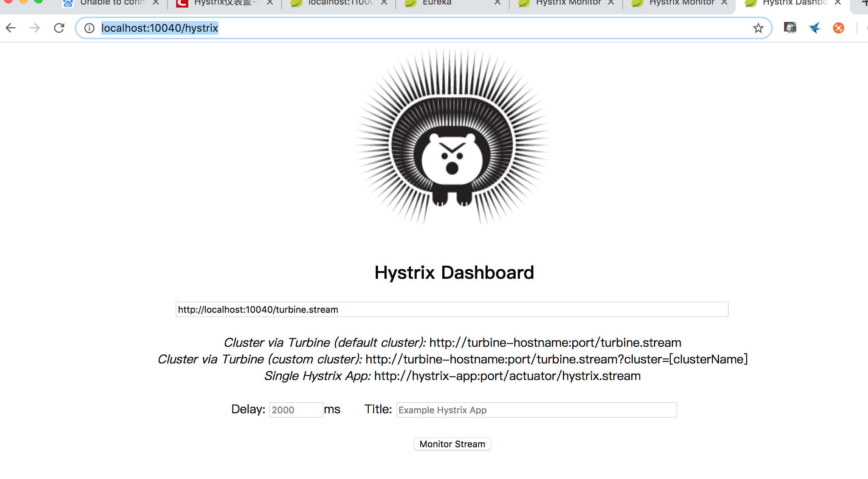868x479 pixels.
Task: Click the browser back arrow
Action: point(11,28)
